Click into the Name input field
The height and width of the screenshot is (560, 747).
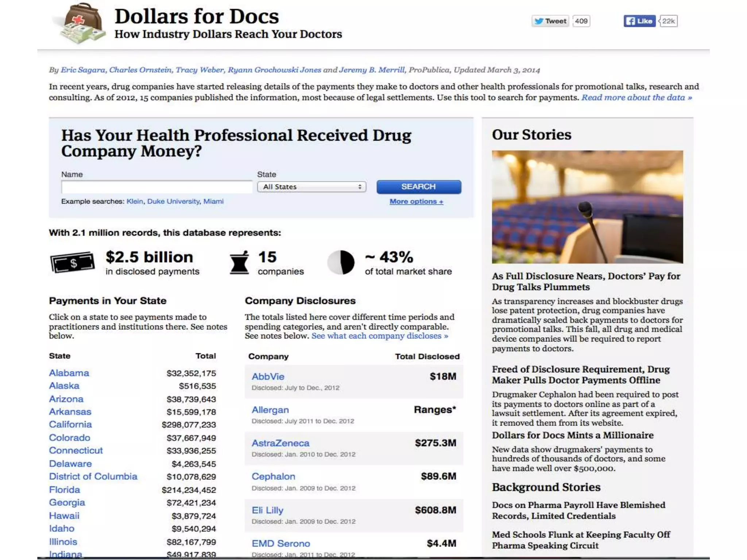(156, 187)
